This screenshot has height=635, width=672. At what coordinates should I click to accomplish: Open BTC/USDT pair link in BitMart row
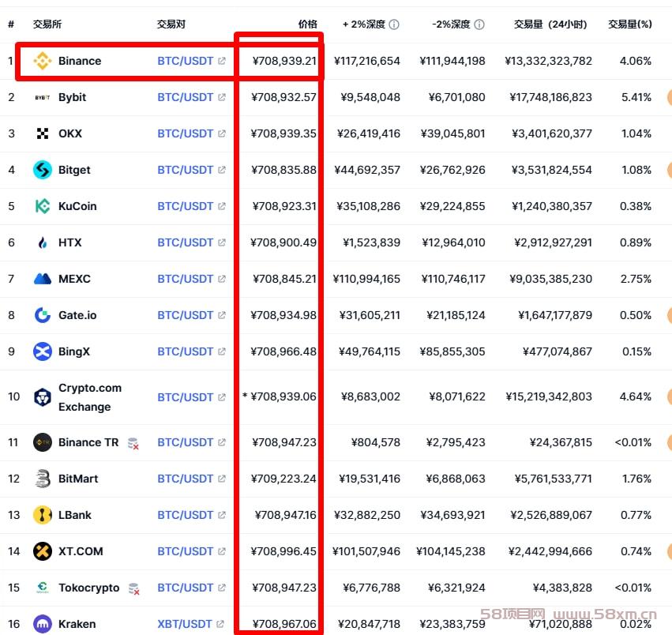coord(185,479)
